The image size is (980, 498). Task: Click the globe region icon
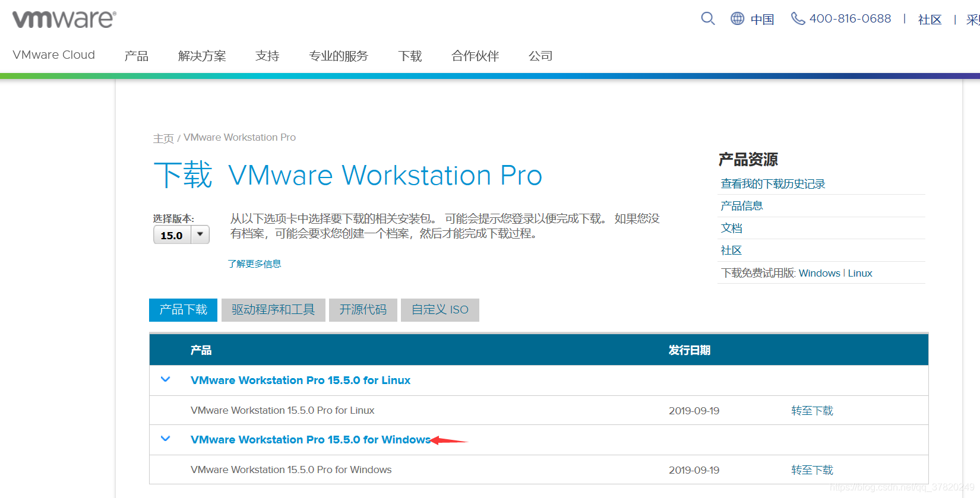(737, 18)
